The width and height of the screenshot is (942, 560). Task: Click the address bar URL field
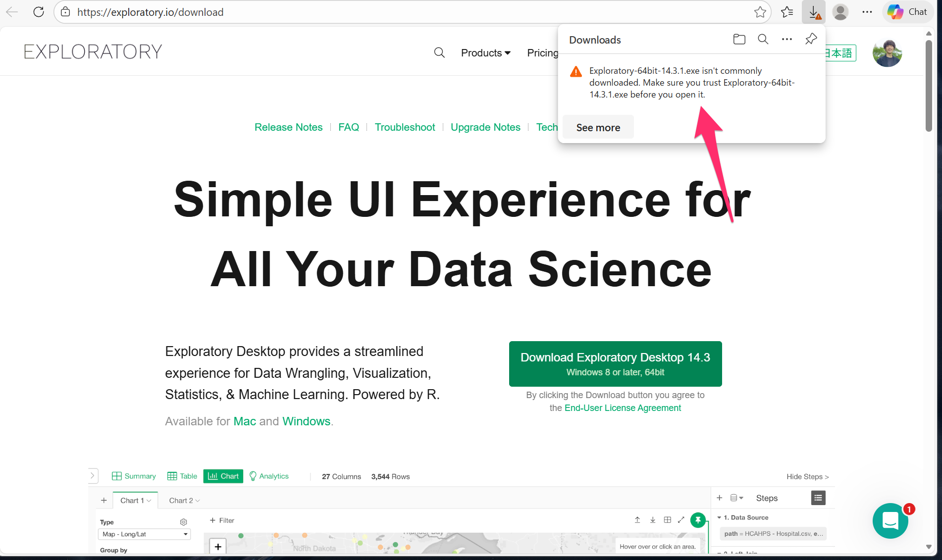point(396,12)
